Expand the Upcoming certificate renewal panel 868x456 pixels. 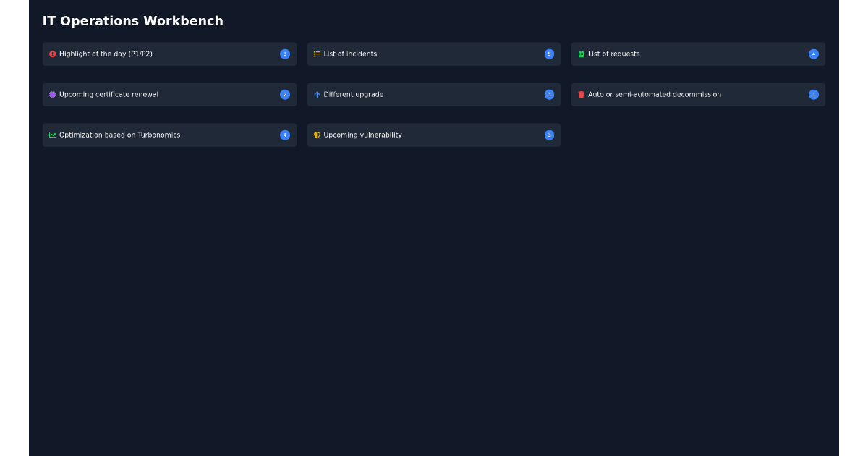pyautogui.click(x=169, y=94)
